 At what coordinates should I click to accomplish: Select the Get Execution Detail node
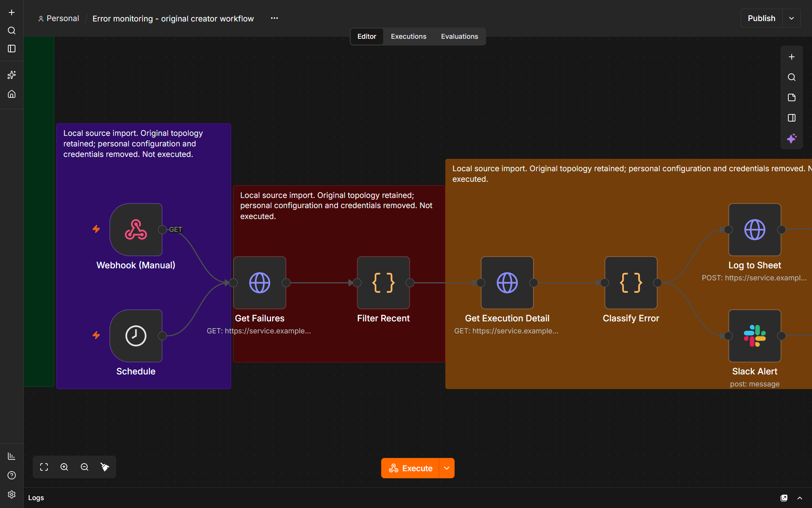pos(507,283)
